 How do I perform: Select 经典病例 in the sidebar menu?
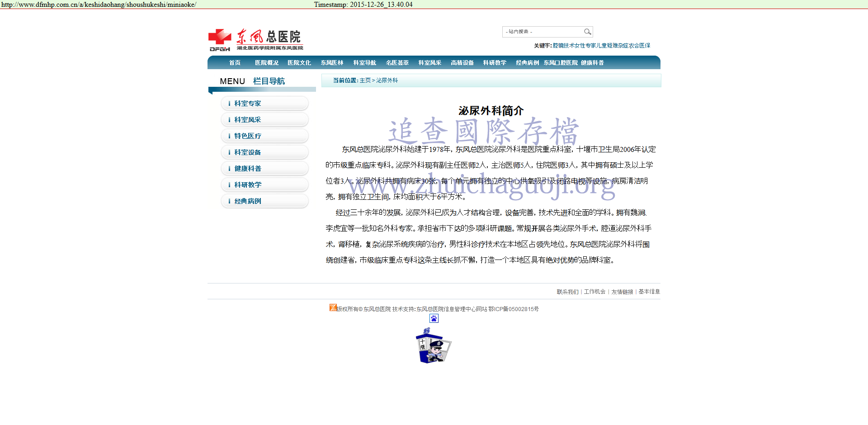click(248, 201)
